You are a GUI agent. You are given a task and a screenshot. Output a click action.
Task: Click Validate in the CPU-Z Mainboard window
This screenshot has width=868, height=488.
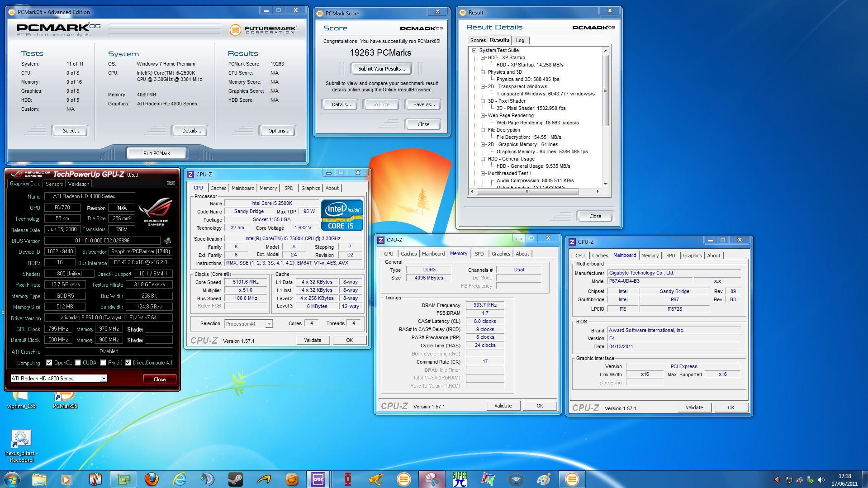(694, 407)
